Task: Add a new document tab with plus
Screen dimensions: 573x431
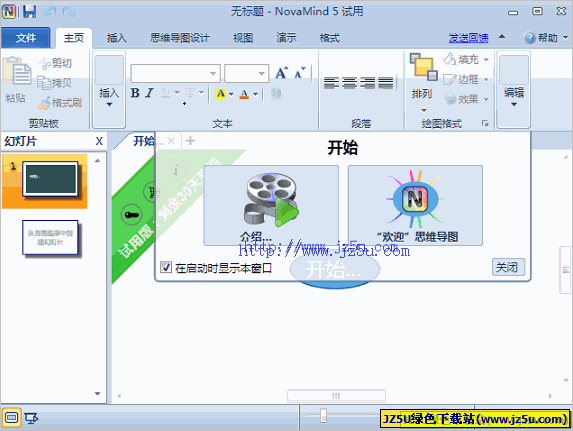Action: (190, 140)
